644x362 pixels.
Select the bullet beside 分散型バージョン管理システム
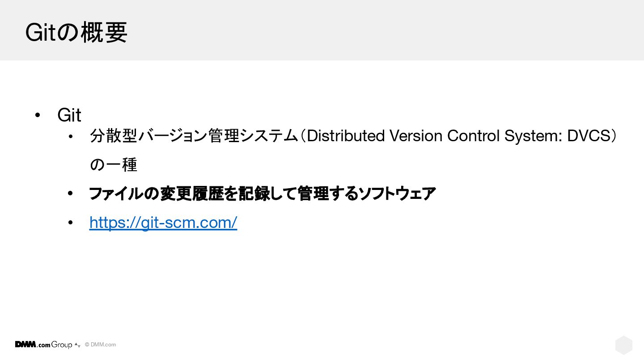(x=70, y=136)
